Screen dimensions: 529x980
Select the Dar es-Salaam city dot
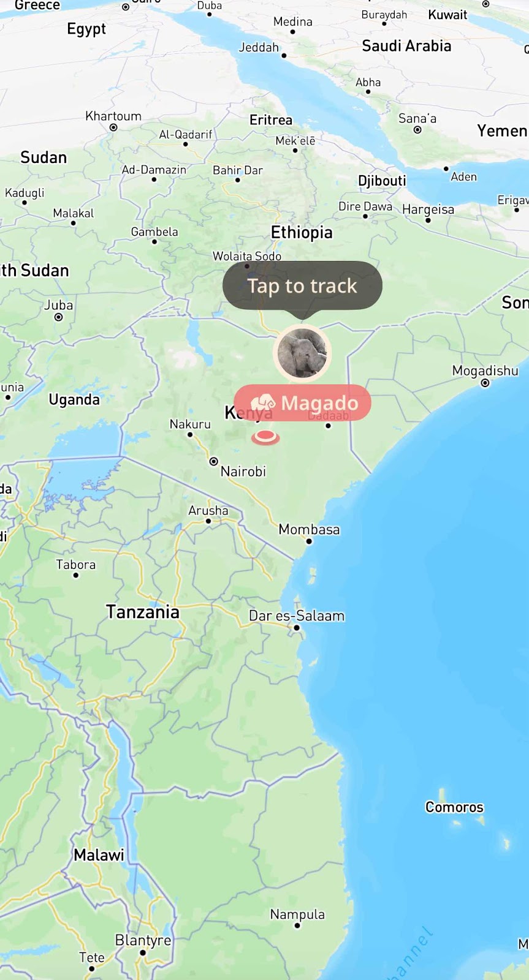click(x=297, y=628)
